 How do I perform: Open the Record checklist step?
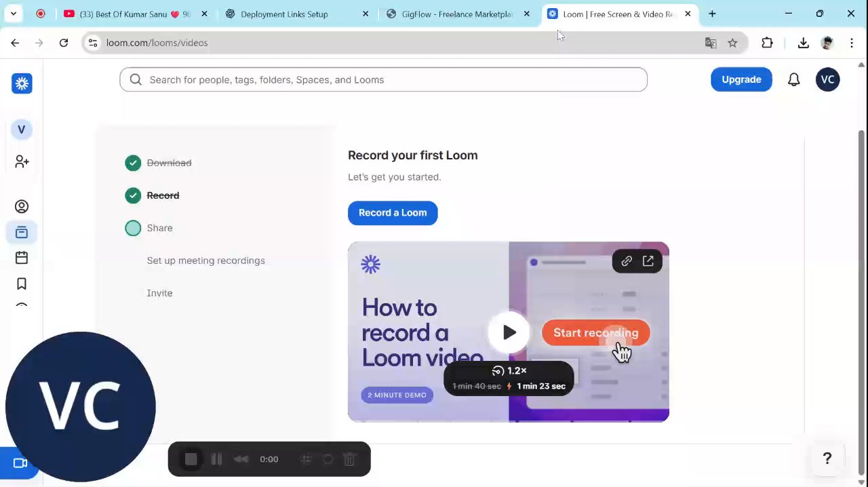[x=163, y=195]
